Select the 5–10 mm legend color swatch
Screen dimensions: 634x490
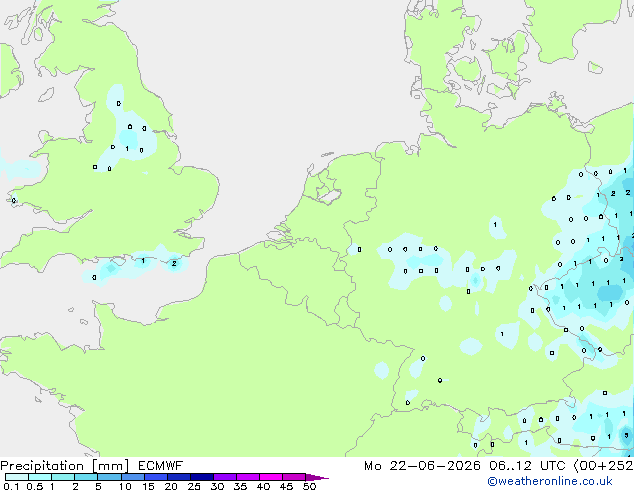coord(109,477)
